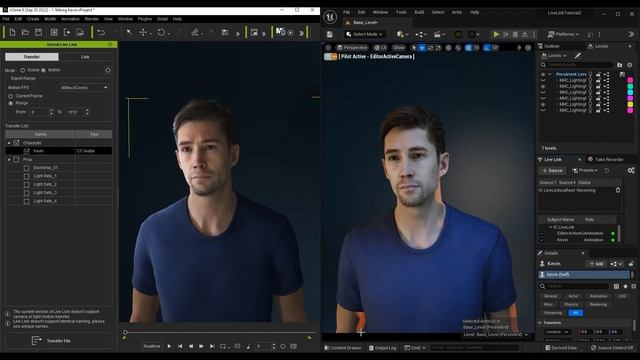Click the Add button in Details panel
The width and height of the screenshot is (640, 360).
tap(596, 264)
